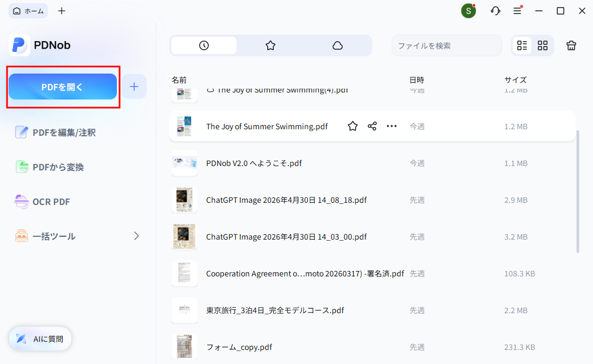
Task: Click thumbnail of ChatGPT Image 14_08_18.pdf
Action: click(x=185, y=200)
